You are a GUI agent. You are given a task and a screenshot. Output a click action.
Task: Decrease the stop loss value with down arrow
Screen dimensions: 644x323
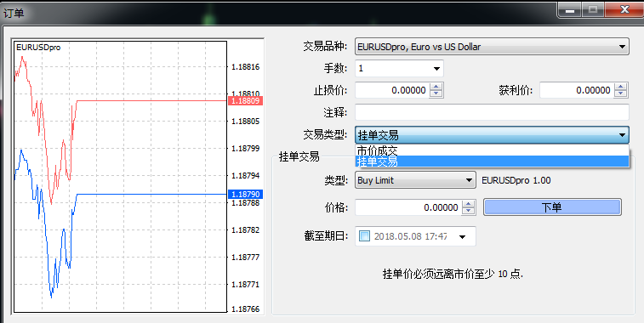(436, 93)
